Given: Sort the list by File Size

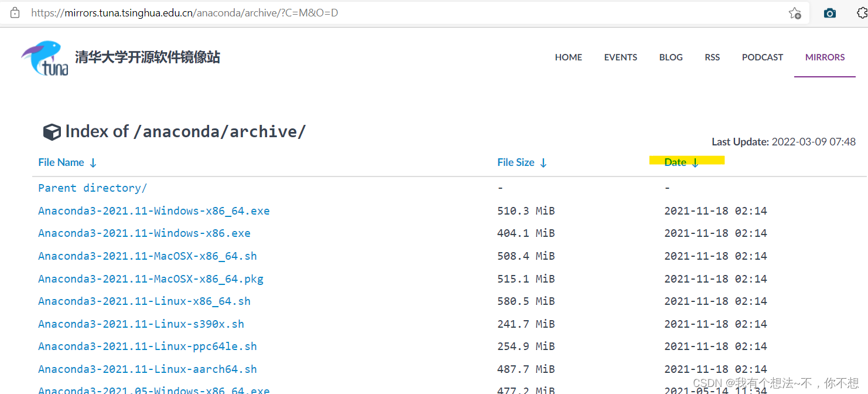Looking at the screenshot, I should 522,162.
